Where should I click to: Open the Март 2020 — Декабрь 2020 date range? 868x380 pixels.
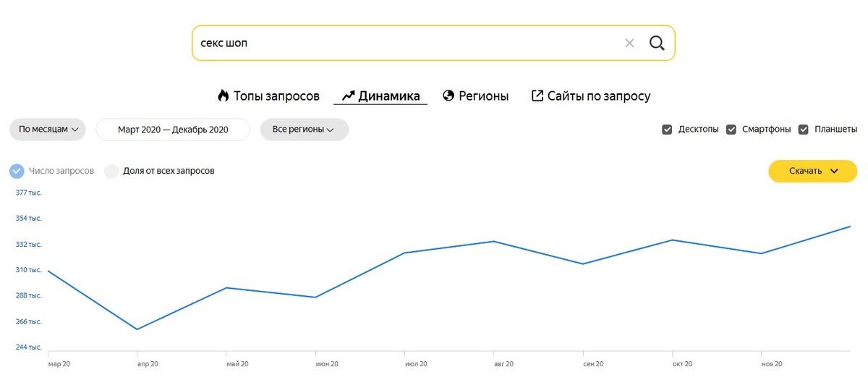click(x=173, y=130)
